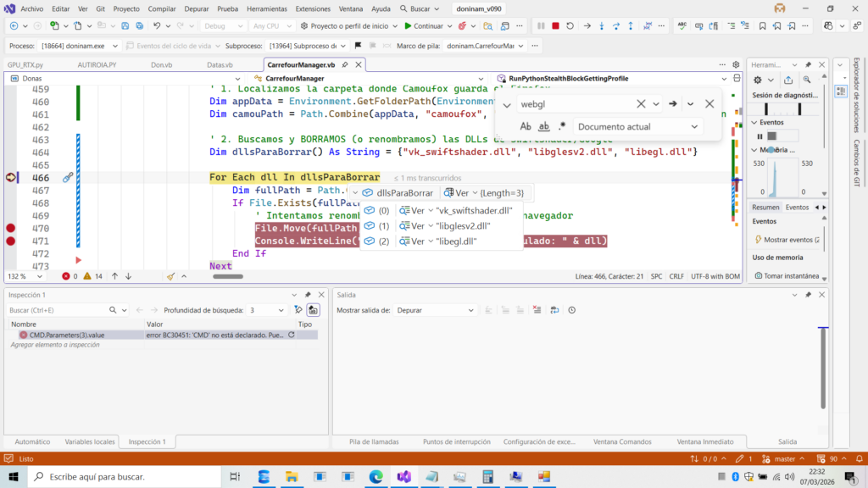Open Mostrar salida de dropdown
The image size is (868, 488).
[x=436, y=310]
